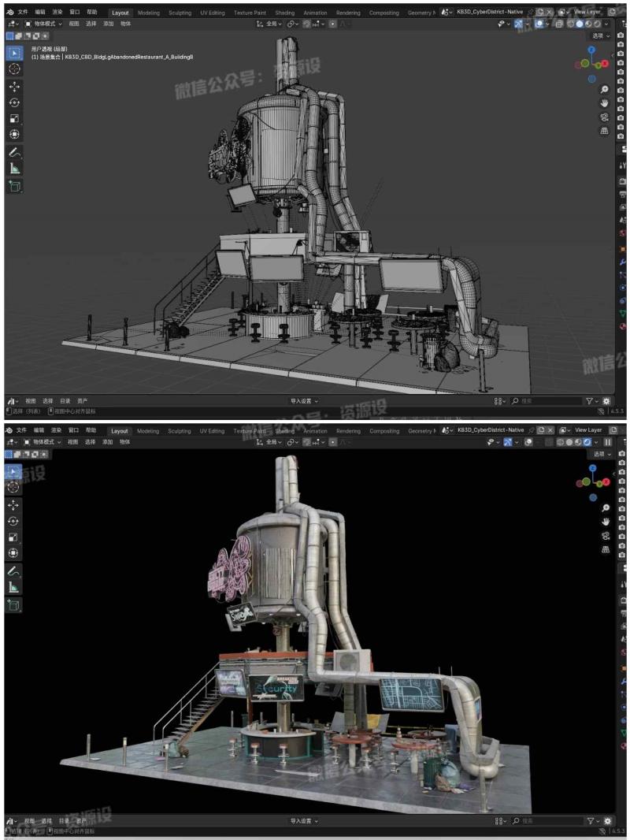This screenshot has width=630, height=840.
Task: Switch to the Shading workspace tab
Action: point(285,13)
